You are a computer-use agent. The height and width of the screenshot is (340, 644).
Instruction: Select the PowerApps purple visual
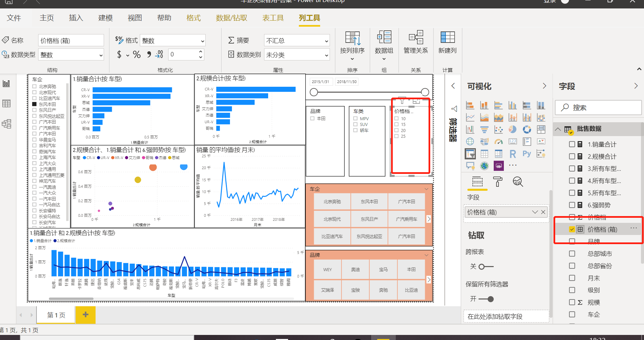pos(498,166)
